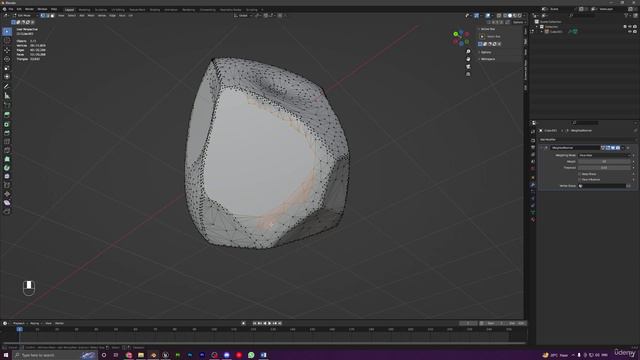The height and width of the screenshot is (360, 640).
Task: Click the Vertex Group input field
Action: point(602,186)
